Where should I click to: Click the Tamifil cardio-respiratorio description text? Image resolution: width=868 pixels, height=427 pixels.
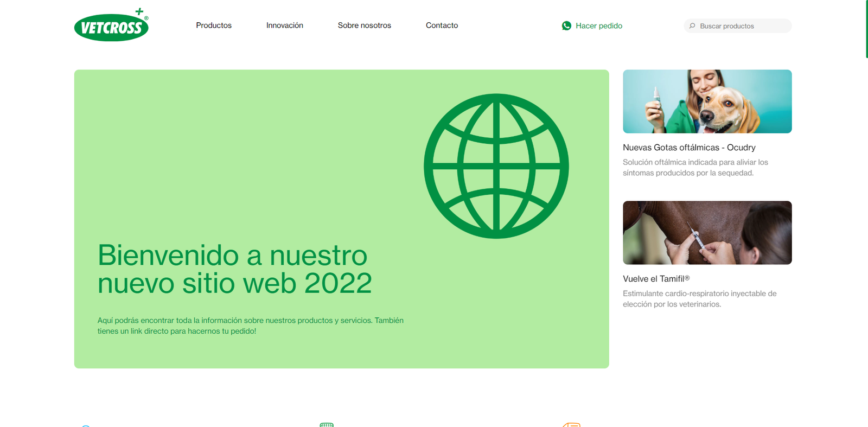(699, 299)
